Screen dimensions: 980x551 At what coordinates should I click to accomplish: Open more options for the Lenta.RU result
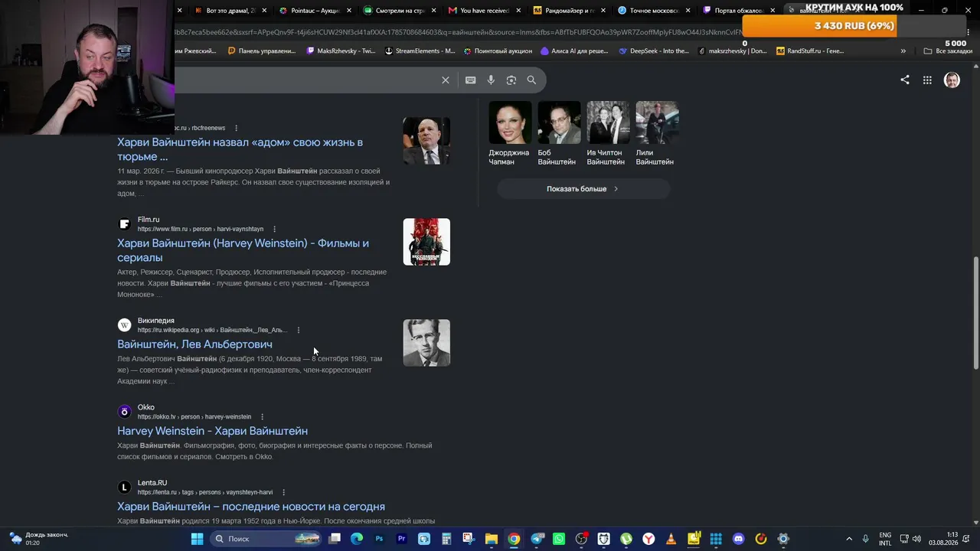point(283,492)
